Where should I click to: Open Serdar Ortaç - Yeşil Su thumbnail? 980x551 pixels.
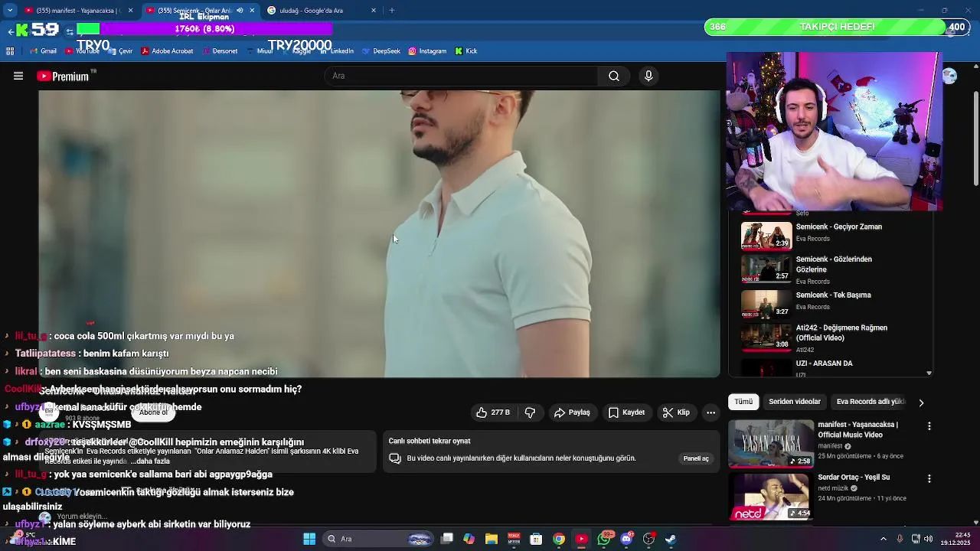[x=770, y=496]
